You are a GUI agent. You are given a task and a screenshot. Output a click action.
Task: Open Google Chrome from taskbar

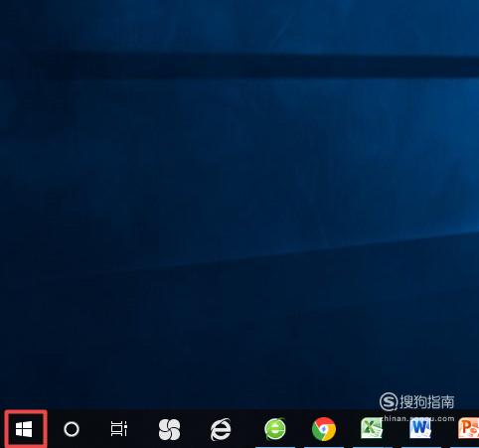coord(324,429)
